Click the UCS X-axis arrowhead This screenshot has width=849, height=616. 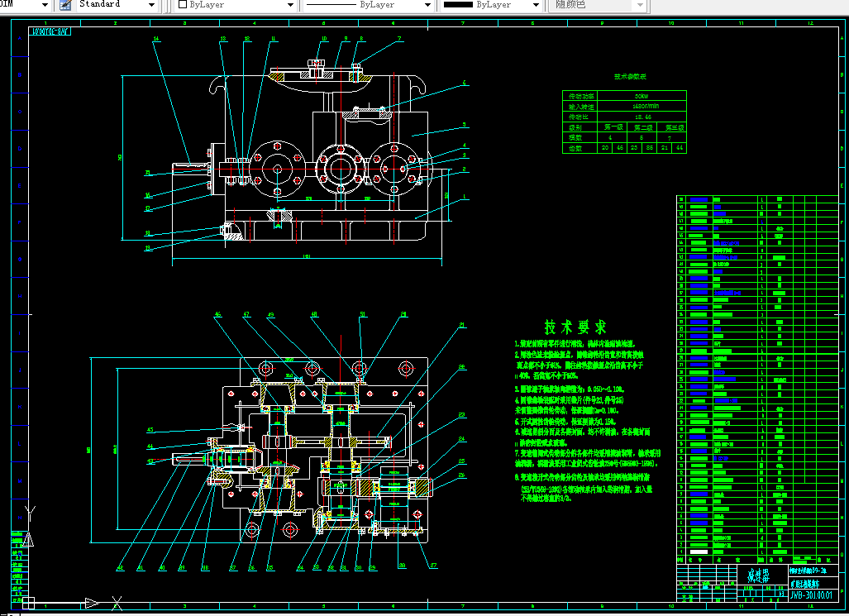[92, 603]
